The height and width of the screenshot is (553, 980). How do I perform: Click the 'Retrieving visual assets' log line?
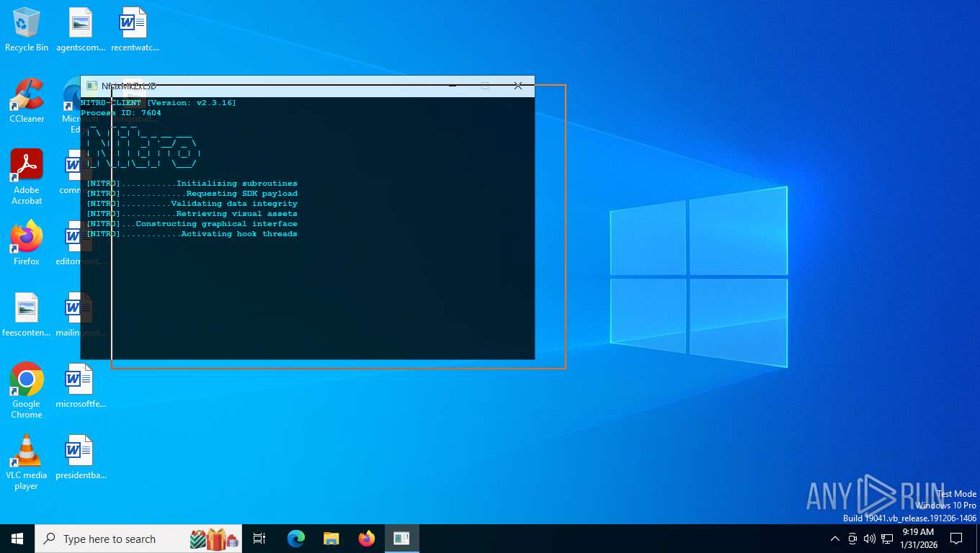pyautogui.click(x=192, y=214)
